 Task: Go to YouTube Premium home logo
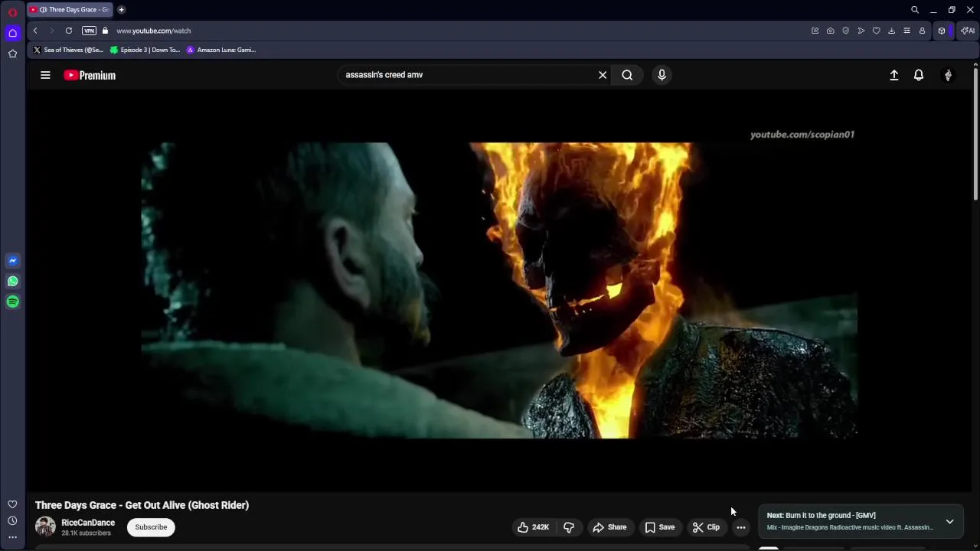(90, 75)
